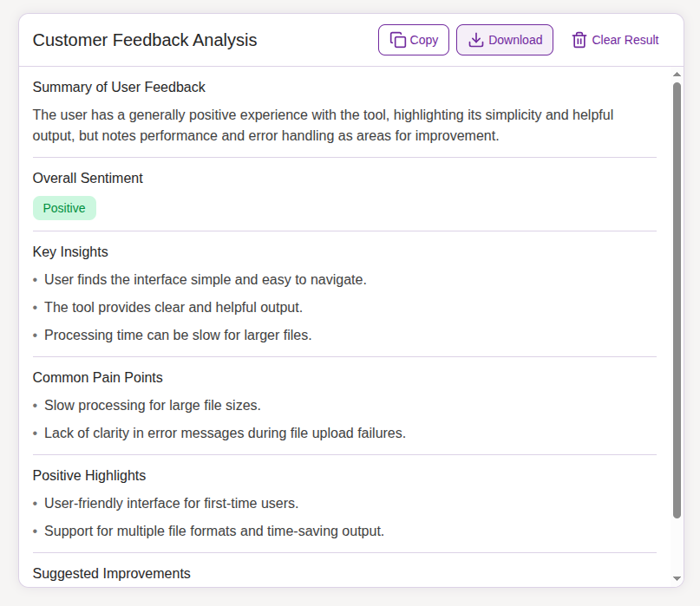Select the Customer Feedback Analysis title
Image resolution: width=700 pixels, height=606 pixels.
tap(145, 40)
